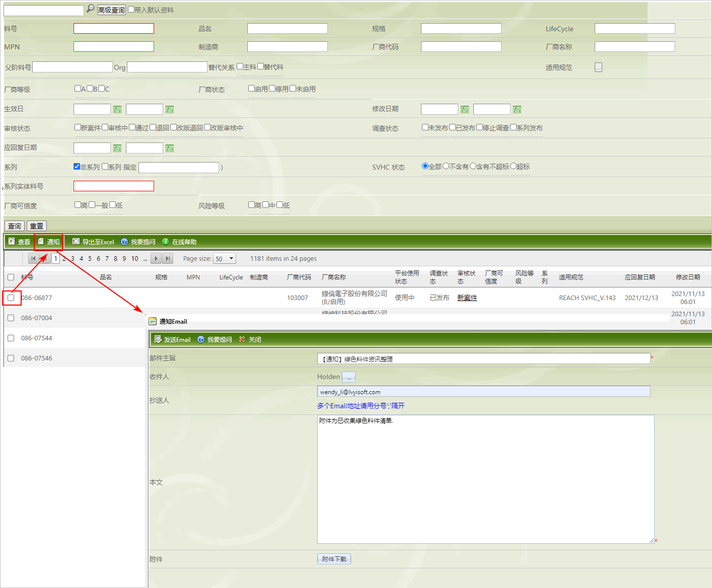Select SVHC 状态 超标 radio
Viewport: 712px width, 588px height.
click(513, 166)
